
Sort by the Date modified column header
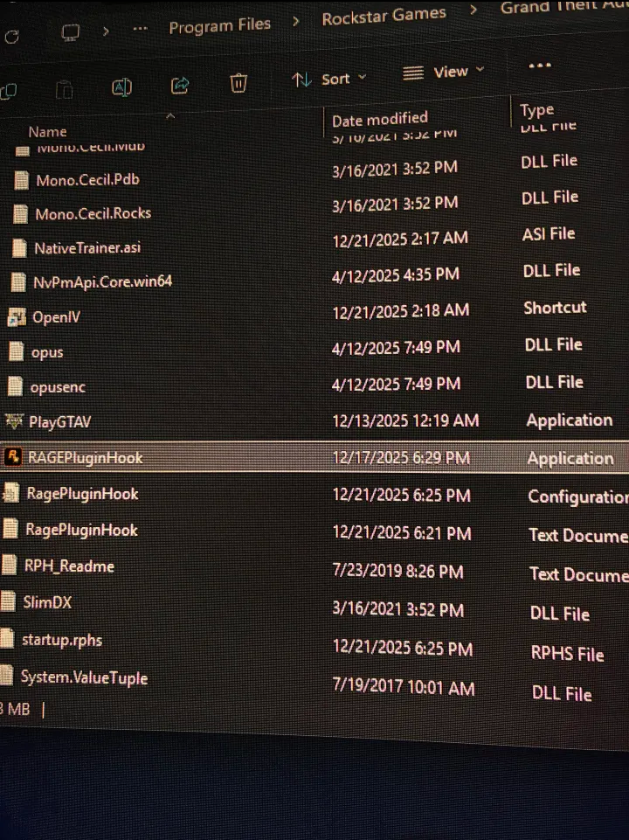[379, 119]
